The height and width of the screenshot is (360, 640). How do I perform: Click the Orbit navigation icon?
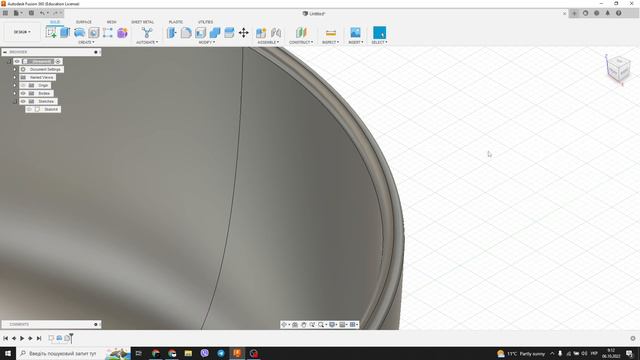[x=284, y=324]
